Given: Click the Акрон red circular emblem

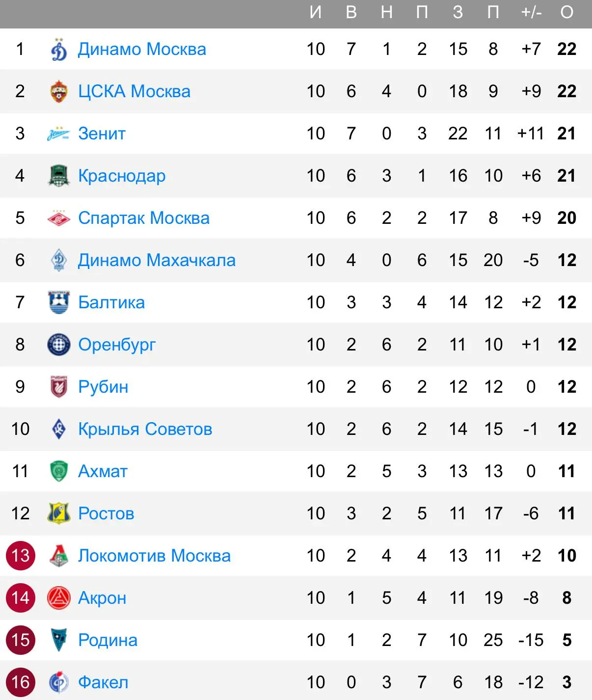Looking at the screenshot, I should pyautogui.click(x=59, y=598).
